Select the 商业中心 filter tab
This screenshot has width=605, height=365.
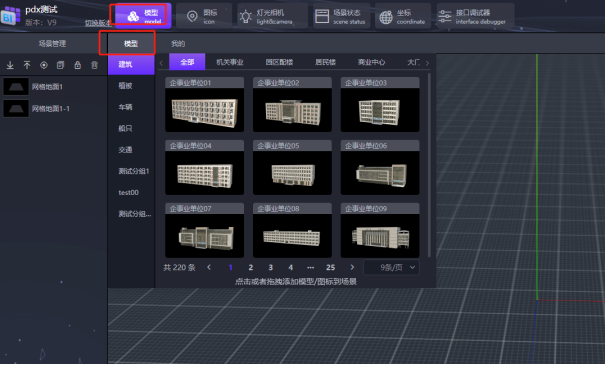click(x=371, y=62)
